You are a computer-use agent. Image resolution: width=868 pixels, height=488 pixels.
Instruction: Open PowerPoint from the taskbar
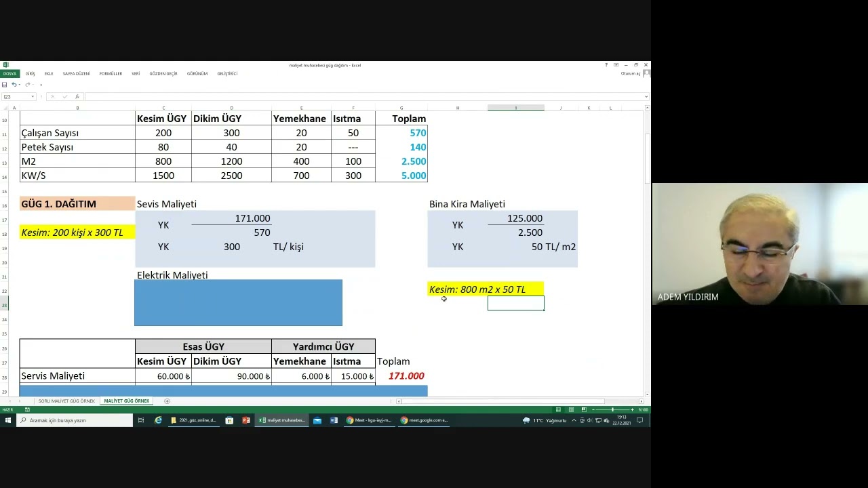[x=246, y=420]
